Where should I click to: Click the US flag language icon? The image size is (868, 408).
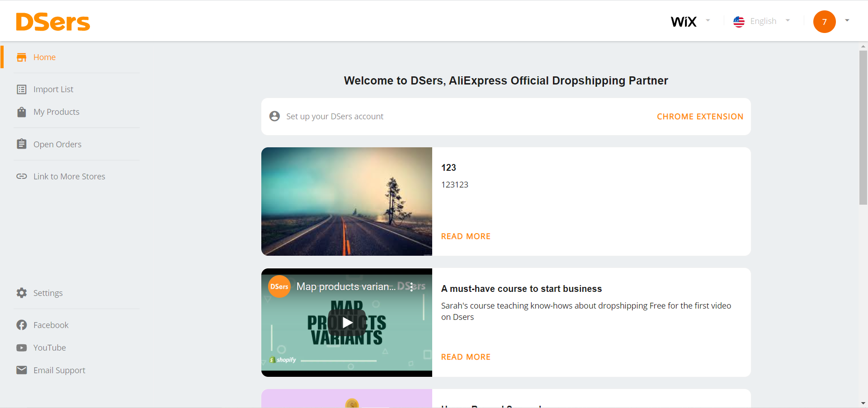click(739, 22)
